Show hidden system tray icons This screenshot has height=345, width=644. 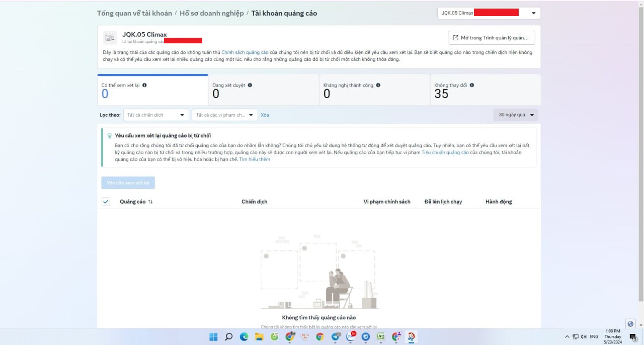tap(567, 336)
